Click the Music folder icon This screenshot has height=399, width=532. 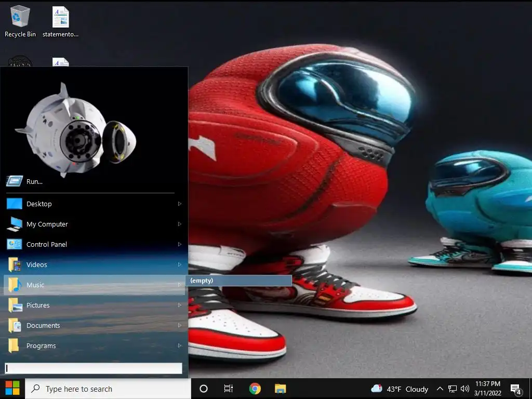(x=14, y=285)
